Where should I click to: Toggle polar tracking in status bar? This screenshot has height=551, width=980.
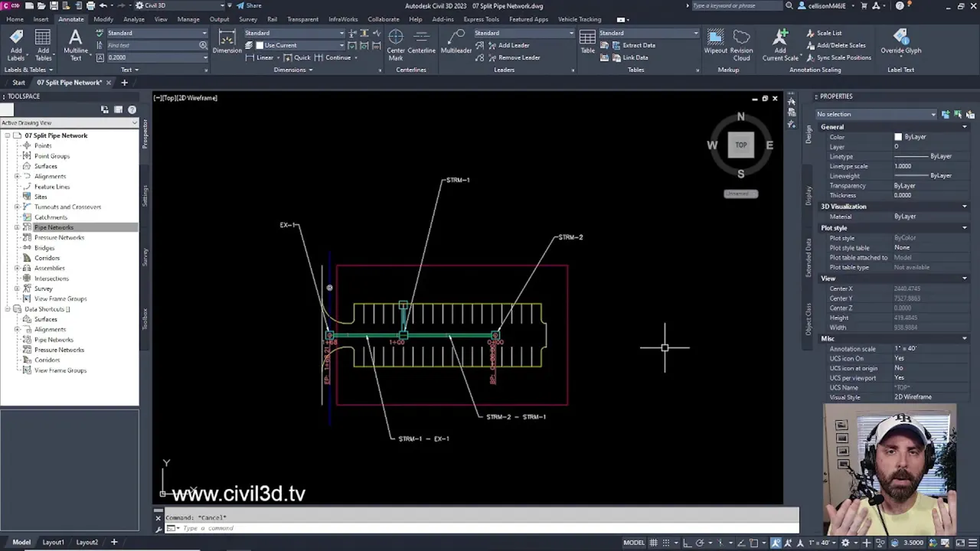pos(700,543)
